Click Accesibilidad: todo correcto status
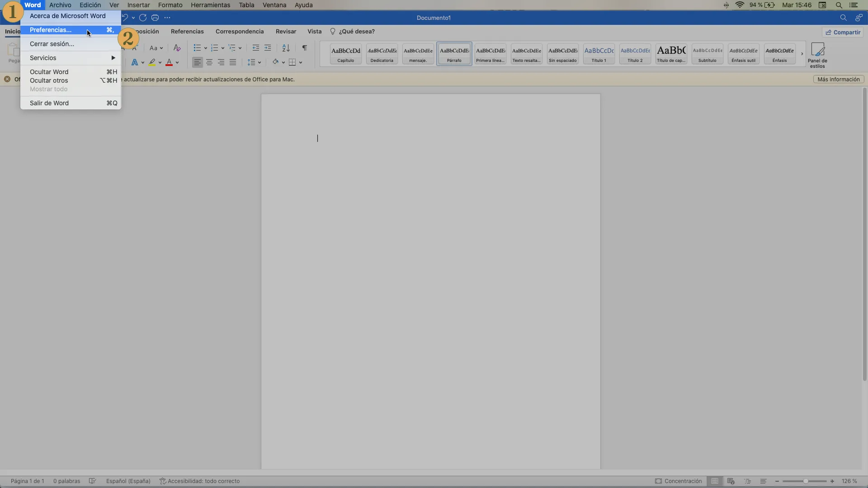The image size is (868, 488). [199, 481]
